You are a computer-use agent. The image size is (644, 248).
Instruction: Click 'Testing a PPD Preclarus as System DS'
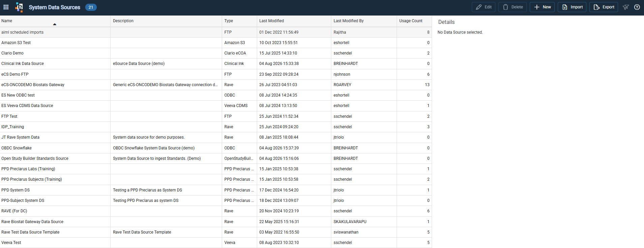pos(147,190)
